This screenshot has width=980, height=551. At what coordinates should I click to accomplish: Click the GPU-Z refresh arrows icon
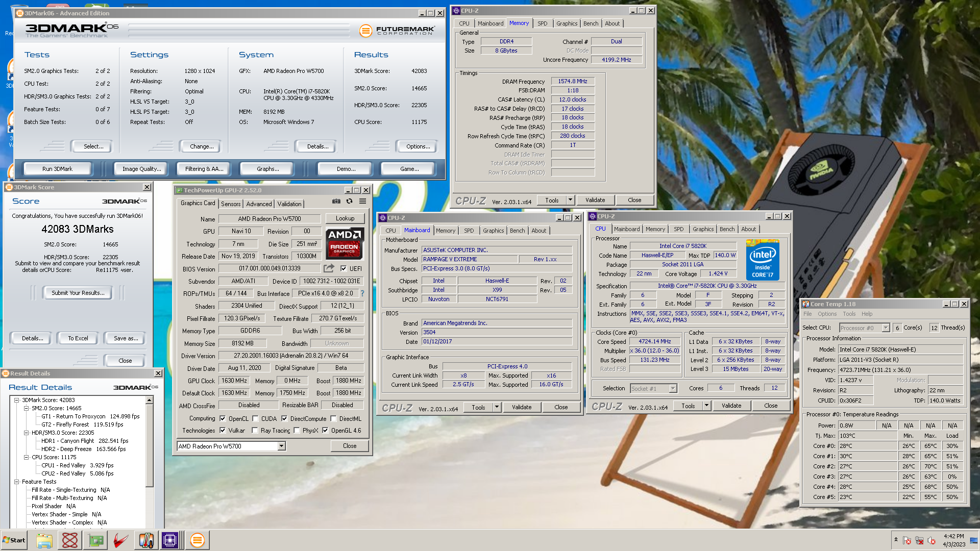point(349,202)
